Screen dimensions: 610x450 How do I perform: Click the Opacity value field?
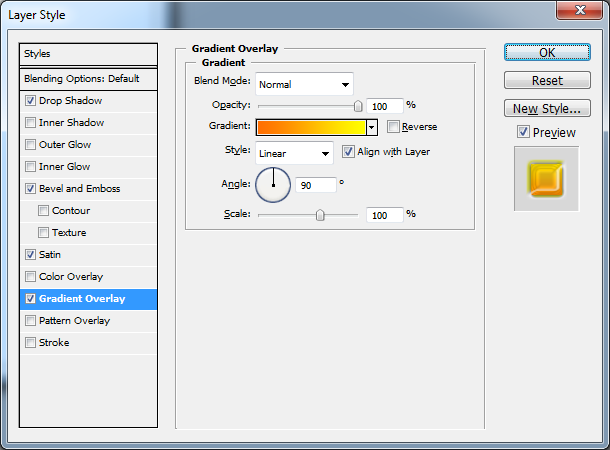point(384,106)
